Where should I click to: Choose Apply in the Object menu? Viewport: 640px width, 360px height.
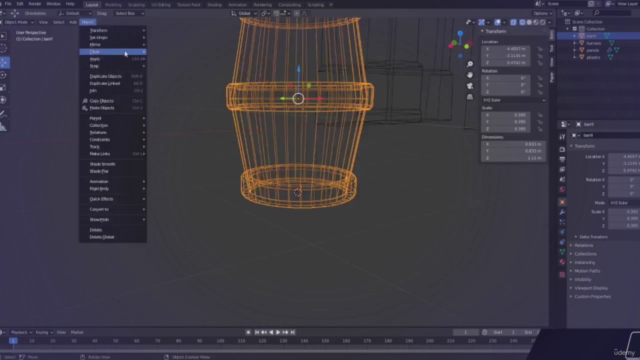pyautogui.click(x=113, y=59)
